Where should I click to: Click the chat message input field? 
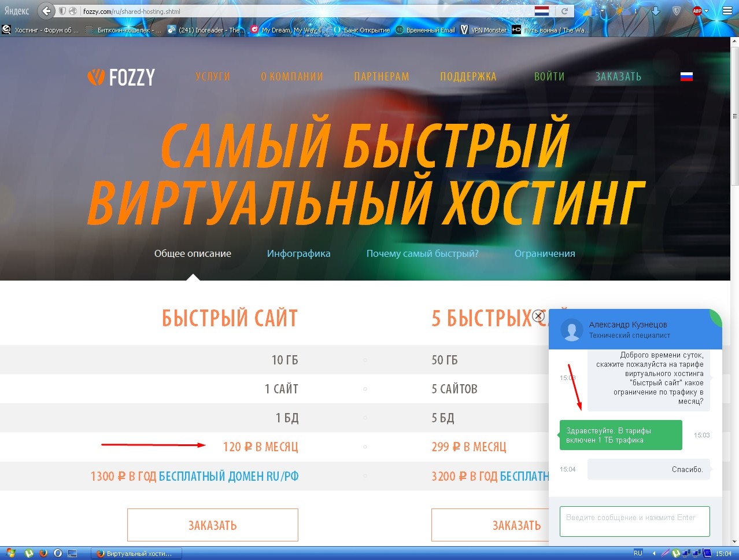tap(635, 521)
